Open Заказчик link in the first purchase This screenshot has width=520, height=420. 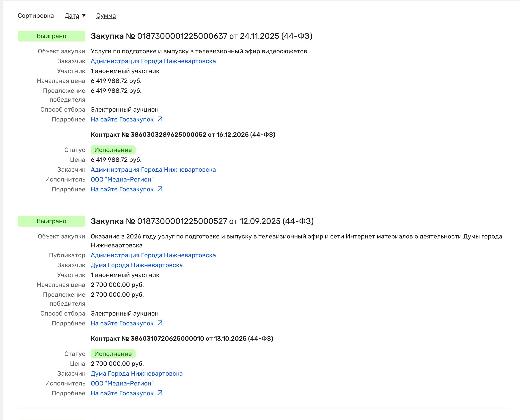153,61
